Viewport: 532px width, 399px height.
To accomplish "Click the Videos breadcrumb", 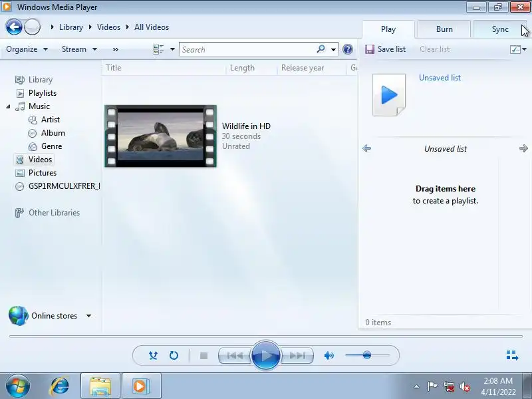I will (108, 27).
